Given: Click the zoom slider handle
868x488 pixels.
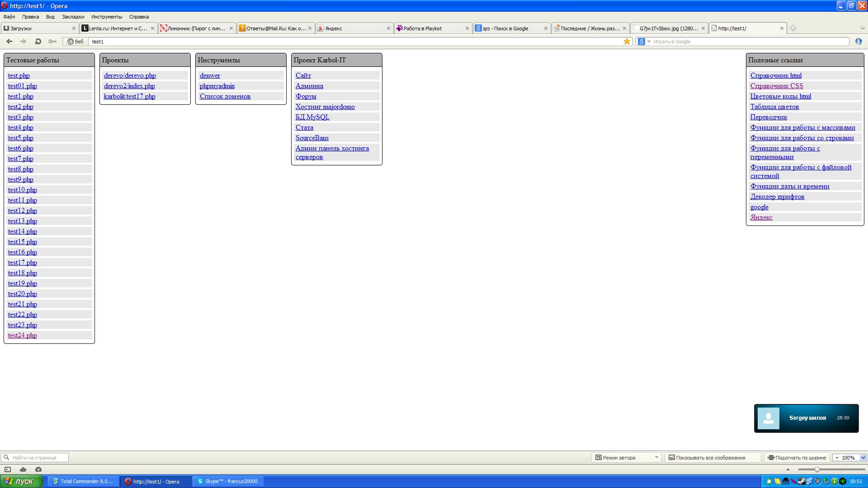Looking at the screenshot, I should pyautogui.click(x=816, y=469).
